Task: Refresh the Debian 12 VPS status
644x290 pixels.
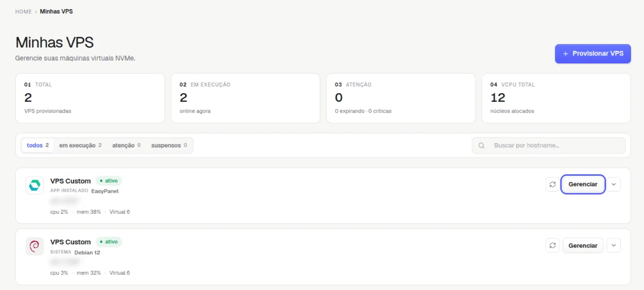Action: click(552, 245)
